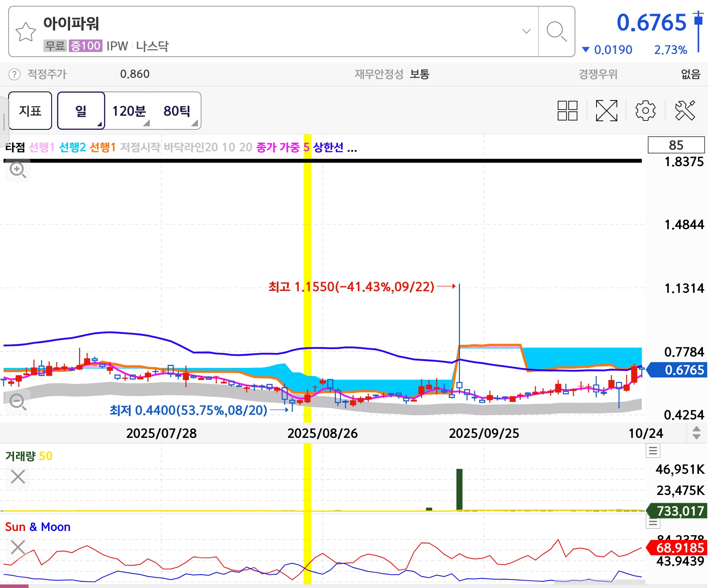
Task: Click the 저점시작 indicator label
Action: tap(140, 147)
